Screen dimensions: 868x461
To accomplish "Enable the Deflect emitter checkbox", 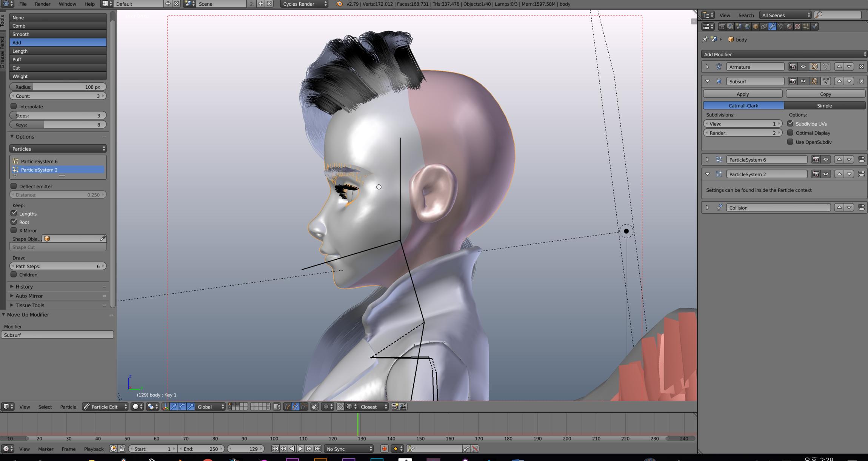I will coord(14,186).
